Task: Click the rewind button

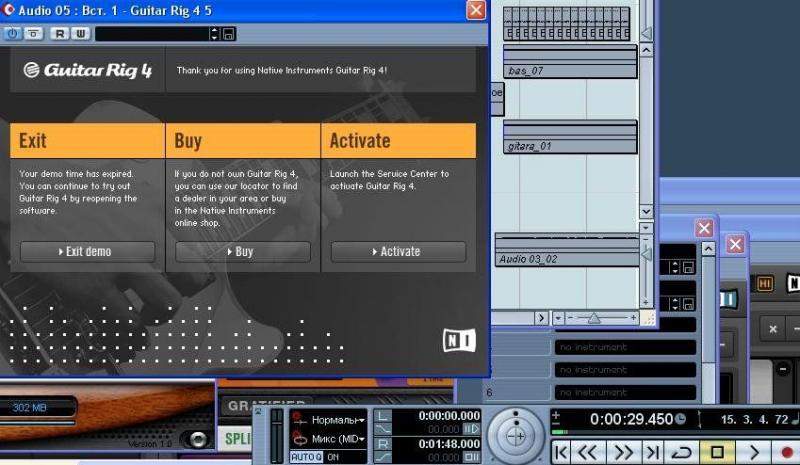Action: pyautogui.click(x=588, y=452)
